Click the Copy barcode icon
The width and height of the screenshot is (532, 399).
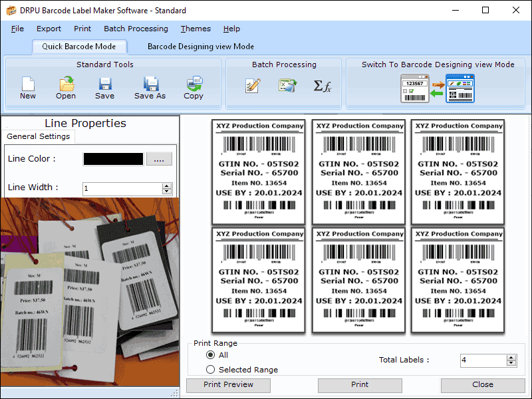[194, 84]
